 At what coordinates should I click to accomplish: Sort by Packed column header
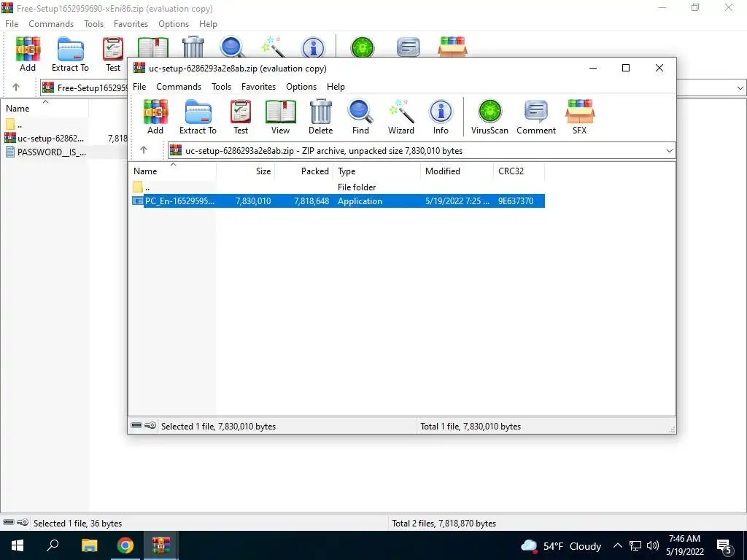coord(304,171)
